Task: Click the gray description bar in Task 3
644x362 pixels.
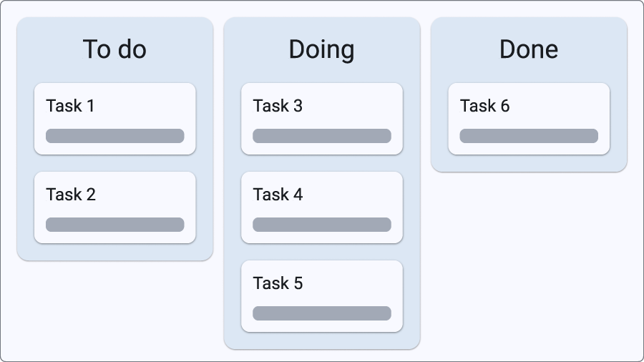Action: pyautogui.click(x=321, y=136)
